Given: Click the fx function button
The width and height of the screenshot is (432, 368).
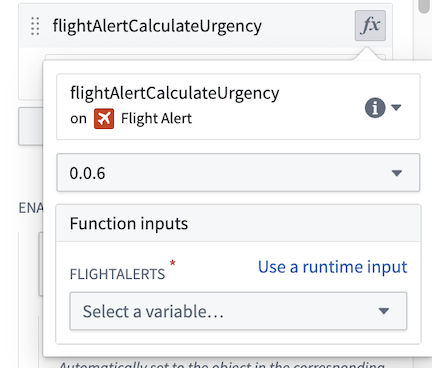Looking at the screenshot, I should pyautogui.click(x=370, y=26).
